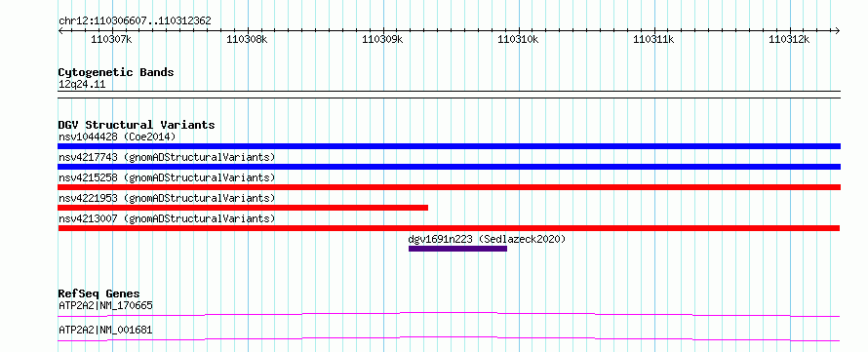
Task: Click the Cytogenetic Bands track title
Action: (x=116, y=72)
